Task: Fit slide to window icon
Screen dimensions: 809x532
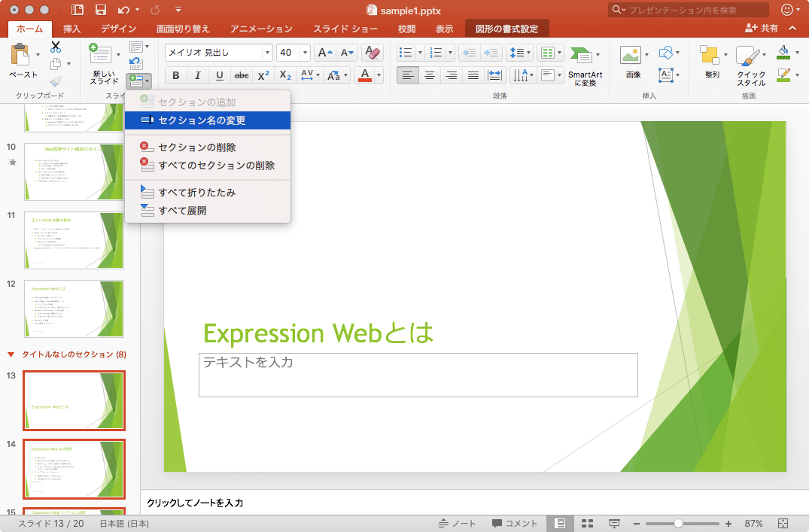Action: 783,523
